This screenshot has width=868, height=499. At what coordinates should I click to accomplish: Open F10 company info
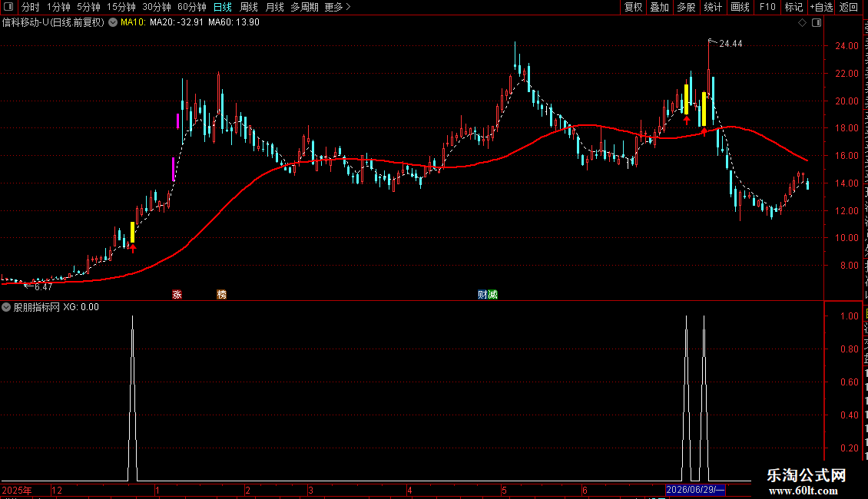[767, 7]
